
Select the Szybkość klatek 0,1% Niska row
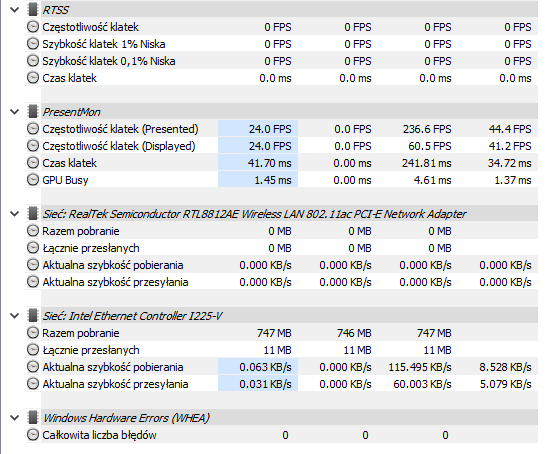282,61
